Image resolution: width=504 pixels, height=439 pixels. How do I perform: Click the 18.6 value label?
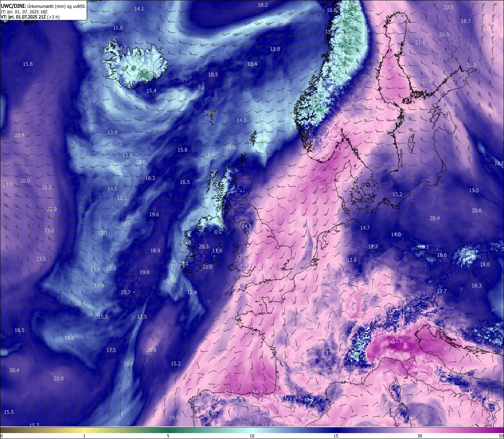(442, 255)
